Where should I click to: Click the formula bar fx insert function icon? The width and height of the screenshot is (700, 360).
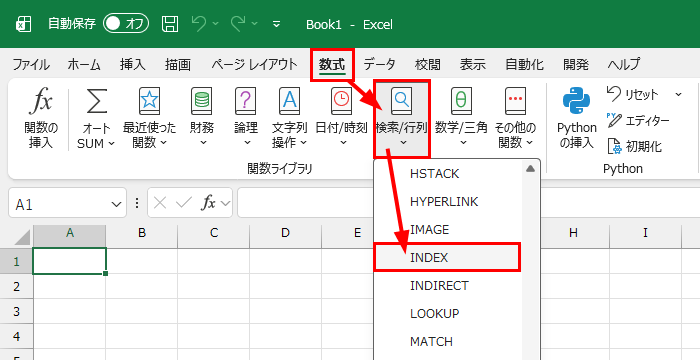tap(208, 204)
